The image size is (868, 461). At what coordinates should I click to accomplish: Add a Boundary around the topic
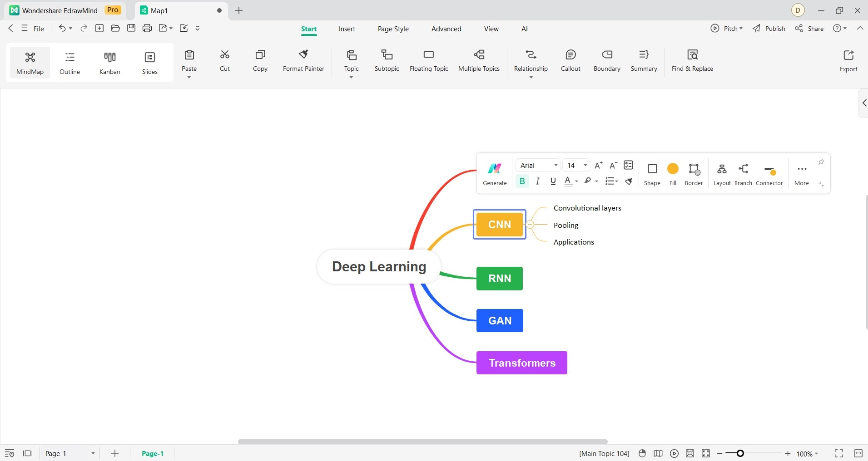(607, 61)
